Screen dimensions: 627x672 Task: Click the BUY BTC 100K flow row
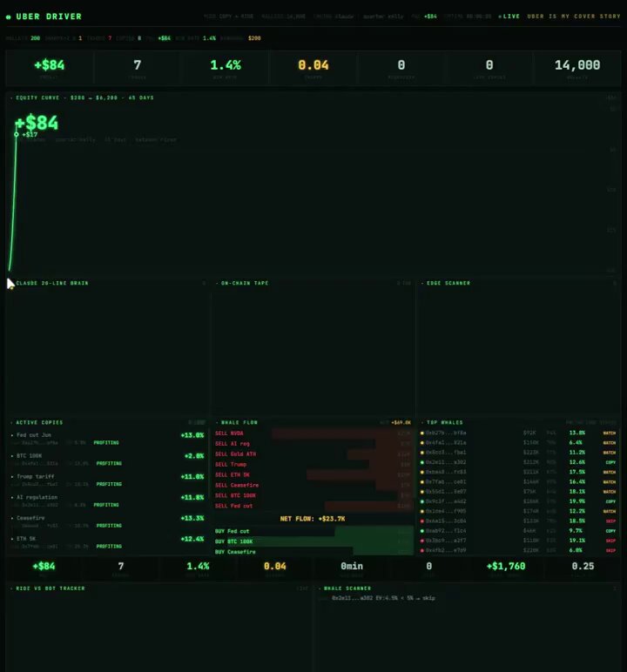click(x=313, y=541)
